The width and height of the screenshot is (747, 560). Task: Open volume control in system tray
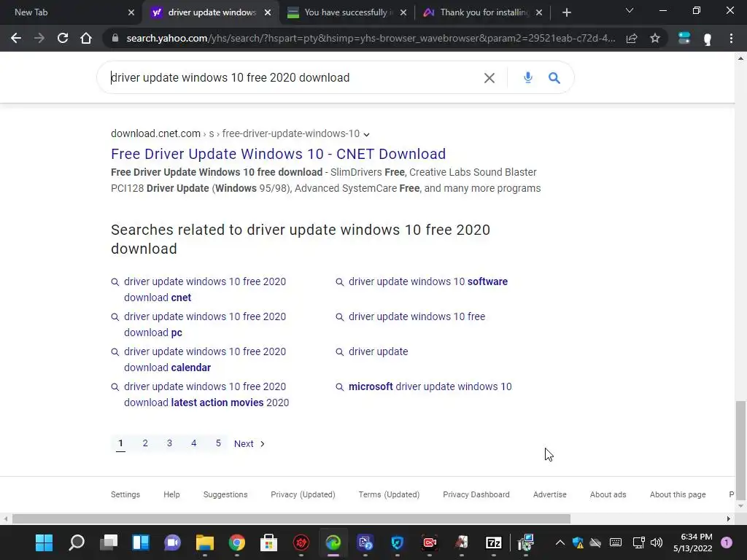657,542
